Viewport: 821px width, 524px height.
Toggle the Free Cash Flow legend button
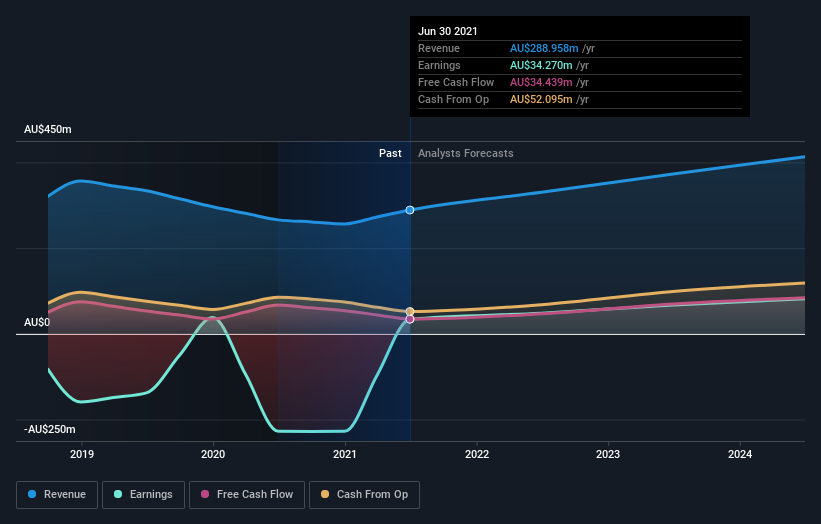coord(247,495)
